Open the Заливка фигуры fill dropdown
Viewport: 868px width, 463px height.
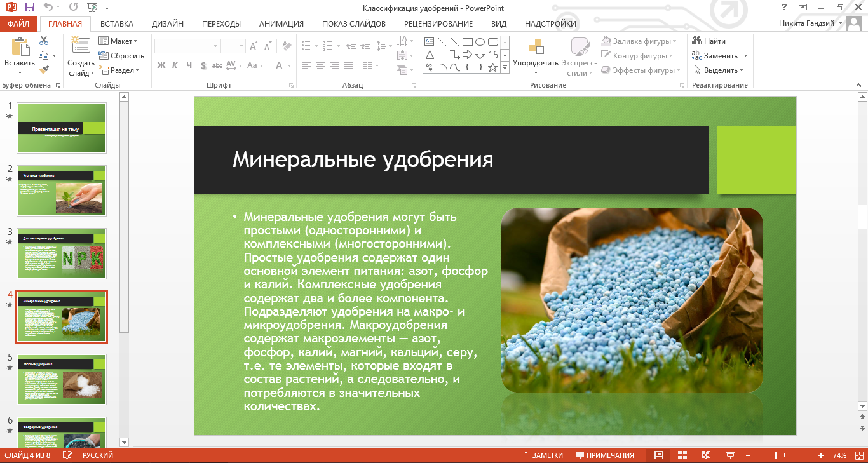pos(639,41)
